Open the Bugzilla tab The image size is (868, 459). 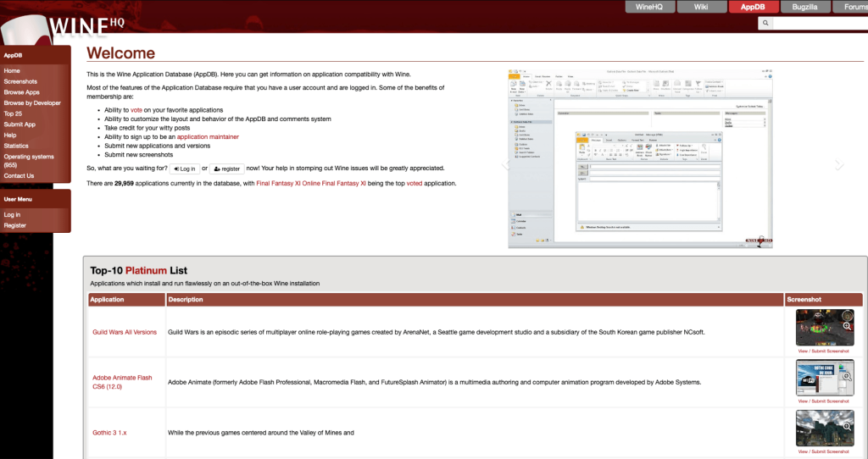click(x=805, y=7)
